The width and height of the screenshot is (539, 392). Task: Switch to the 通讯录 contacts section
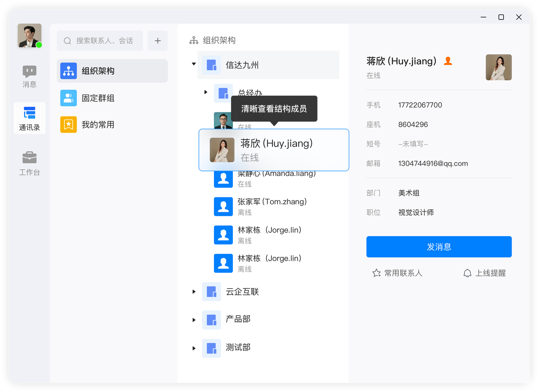coord(29,118)
